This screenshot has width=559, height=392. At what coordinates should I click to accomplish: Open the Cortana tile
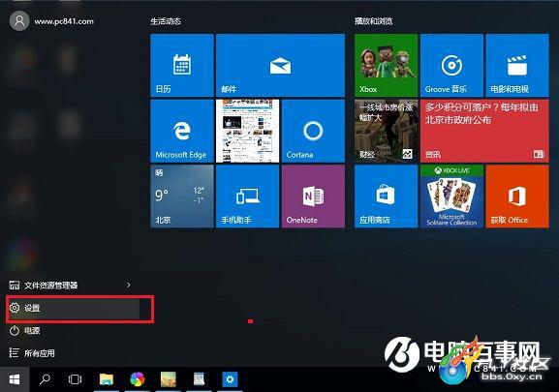313,131
